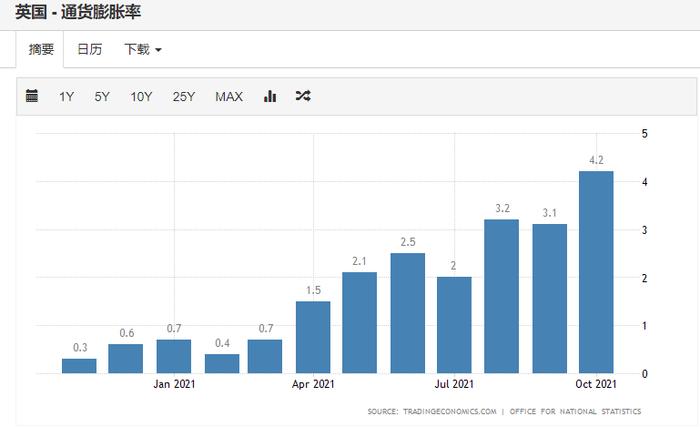Switch to the 摘要 tab
Viewport: 700px width, 427px height.
41,49
